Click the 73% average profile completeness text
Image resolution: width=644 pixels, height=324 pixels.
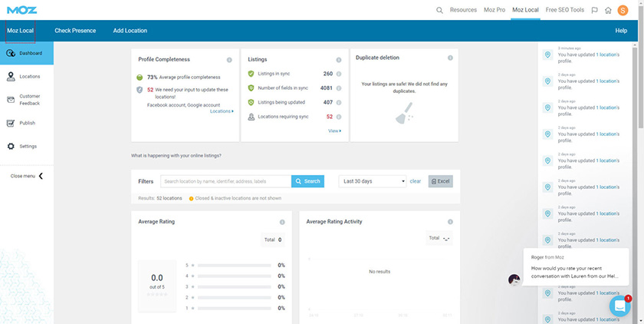[x=183, y=77]
